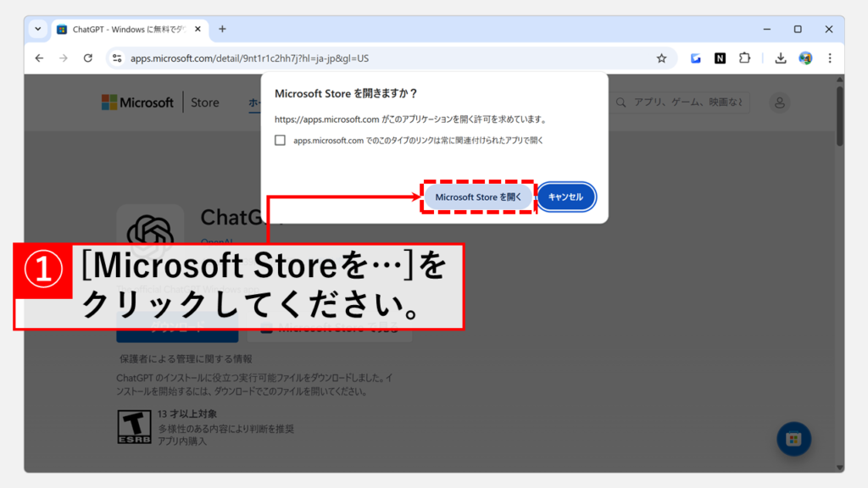Close the ChatGPT Windows tab
The width and height of the screenshot is (868, 488).
198,29
